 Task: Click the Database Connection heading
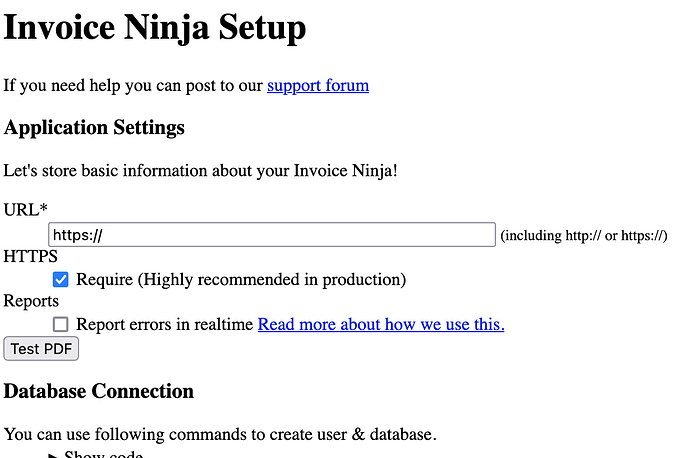(99, 391)
